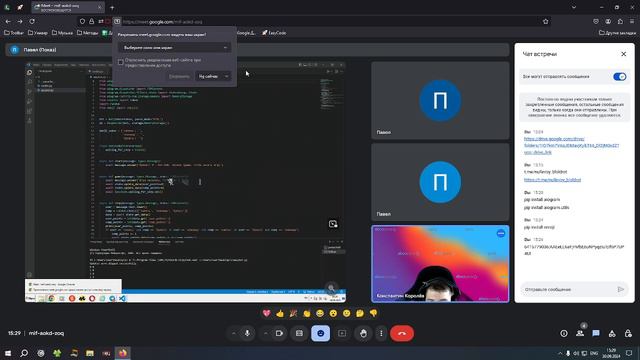Expand the 'Не сейчас' button arrow
The image size is (640, 360).
click(x=227, y=76)
